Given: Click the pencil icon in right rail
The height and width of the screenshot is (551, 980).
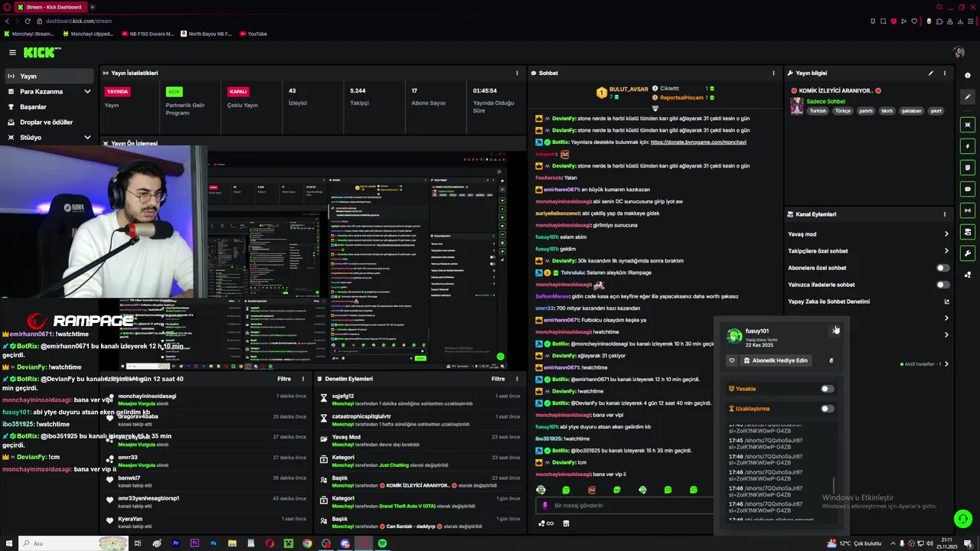Looking at the screenshot, I should pos(968,97).
